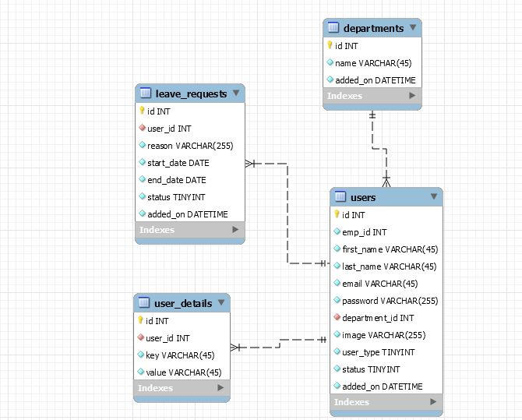Screen dimensions: 522x420
Task: Expand Indexes section in users table
Action: (x=433, y=402)
